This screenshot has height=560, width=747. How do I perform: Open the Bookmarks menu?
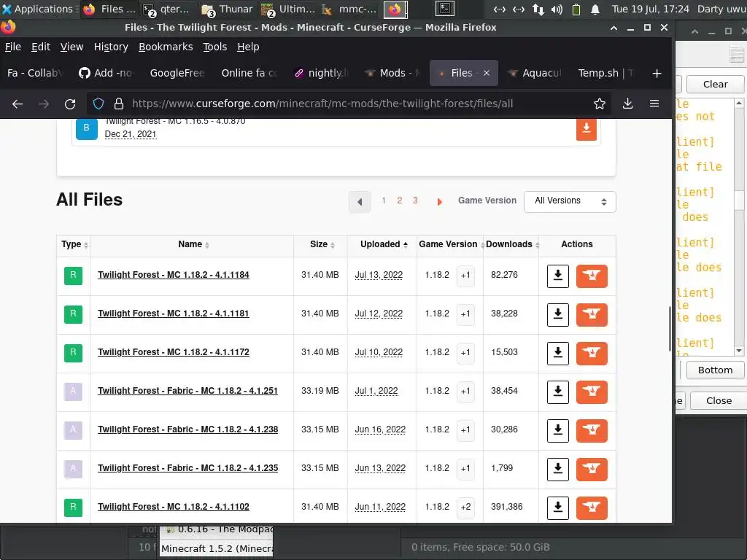166,47
